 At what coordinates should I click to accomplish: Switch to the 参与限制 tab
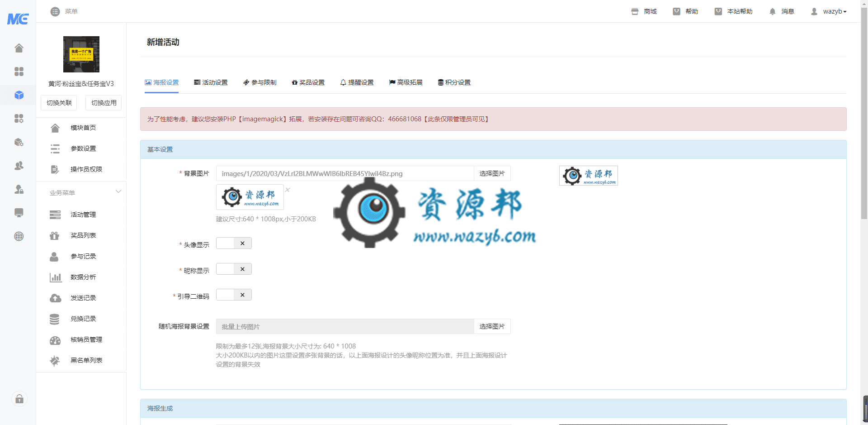coord(260,82)
